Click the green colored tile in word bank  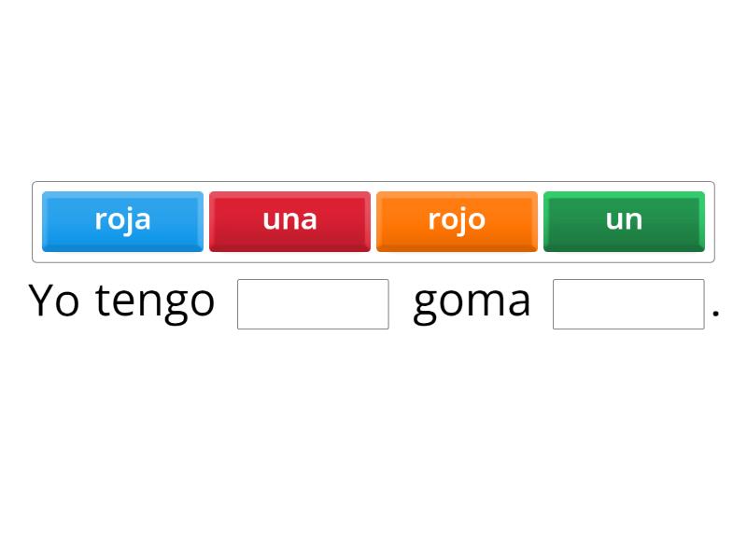click(x=624, y=221)
